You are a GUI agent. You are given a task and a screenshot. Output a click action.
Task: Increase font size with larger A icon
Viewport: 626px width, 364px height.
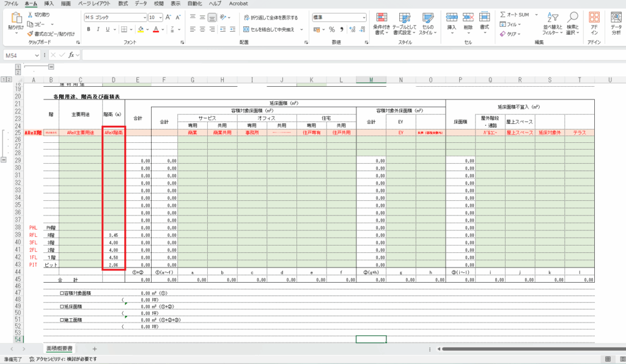[168, 17]
